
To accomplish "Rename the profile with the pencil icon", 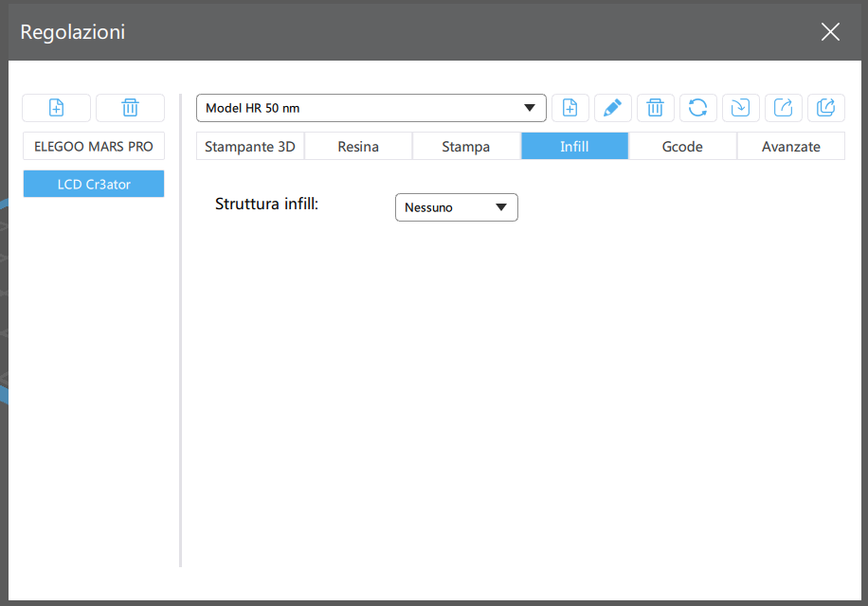I will click(613, 108).
